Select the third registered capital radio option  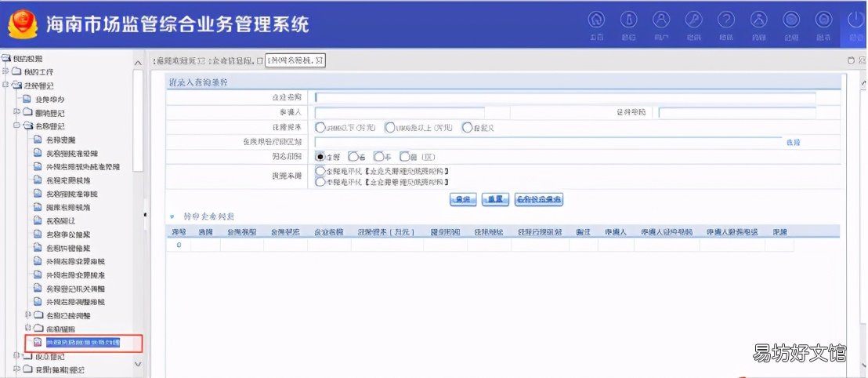pyautogui.click(x=467, y=128)
